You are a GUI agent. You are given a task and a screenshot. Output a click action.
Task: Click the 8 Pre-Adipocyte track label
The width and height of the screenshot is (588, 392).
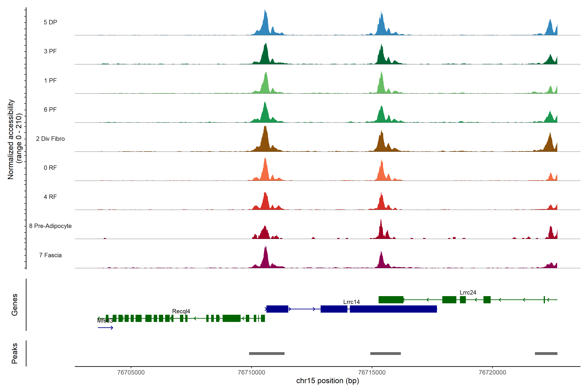coord(50,226)
